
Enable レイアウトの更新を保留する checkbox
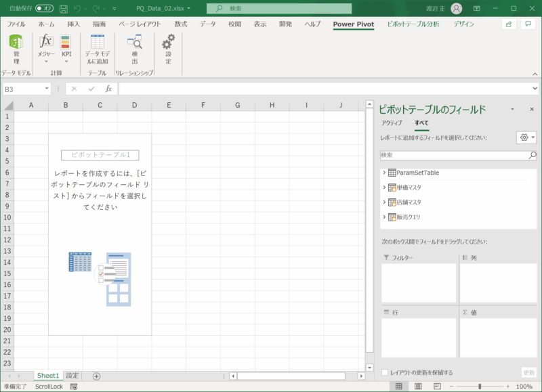385,372
